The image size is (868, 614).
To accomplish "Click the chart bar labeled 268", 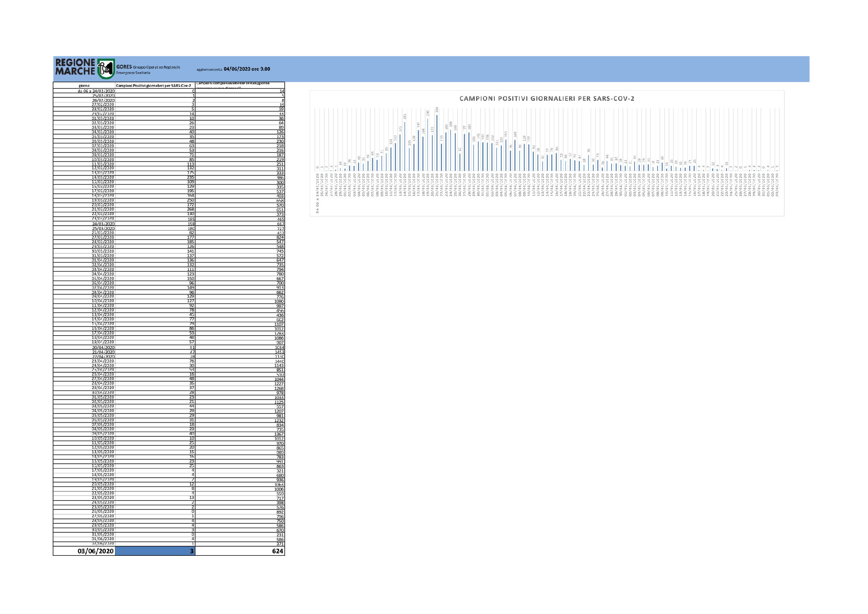I will pyautogui.click(x=437, y=142).
